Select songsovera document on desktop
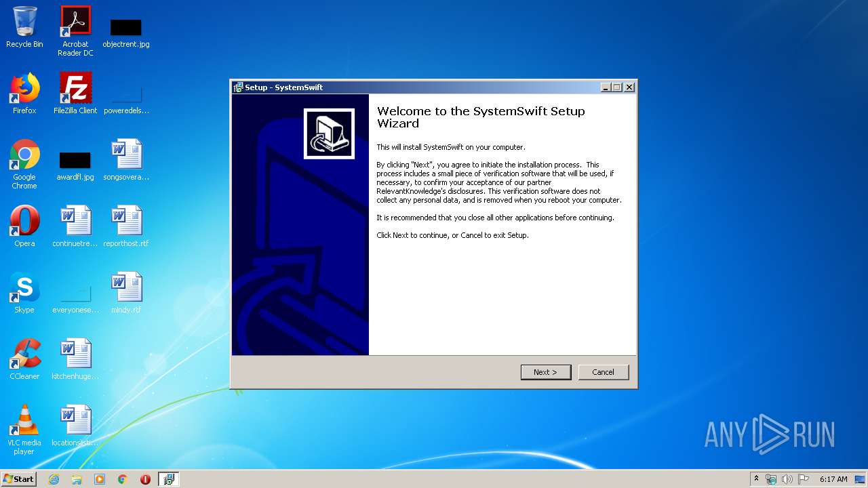 [x=126, y=160]
